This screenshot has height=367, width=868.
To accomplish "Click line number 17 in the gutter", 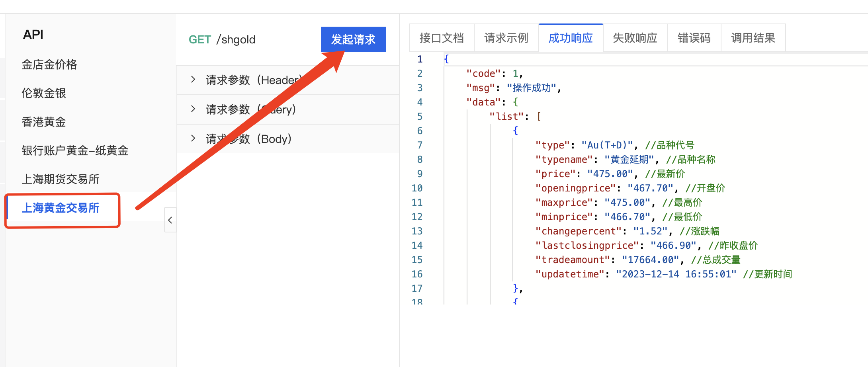I will (417, 289).
